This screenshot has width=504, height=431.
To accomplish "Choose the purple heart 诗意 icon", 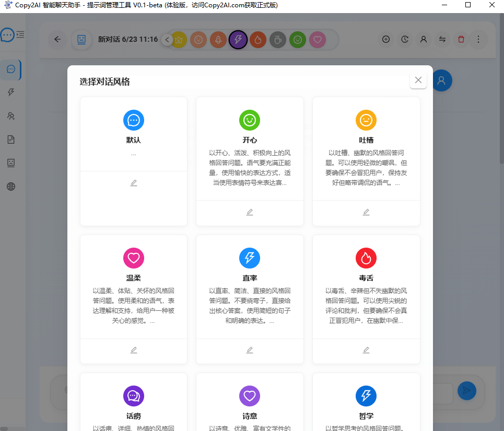I will [250, 395].
